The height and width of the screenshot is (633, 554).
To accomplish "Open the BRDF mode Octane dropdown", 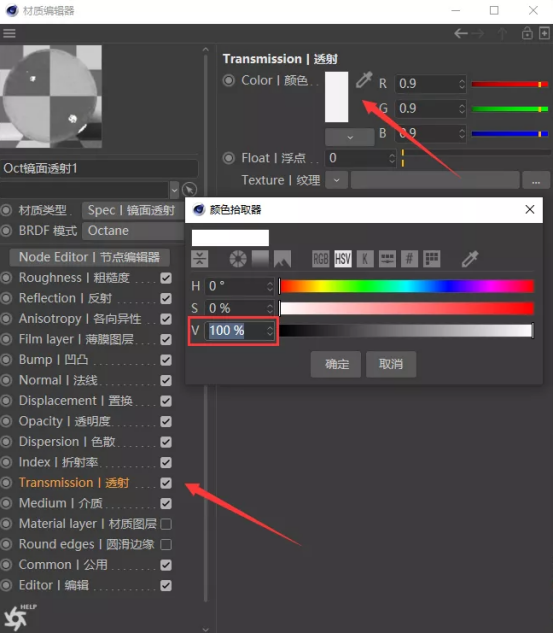I will pos(132,231).
